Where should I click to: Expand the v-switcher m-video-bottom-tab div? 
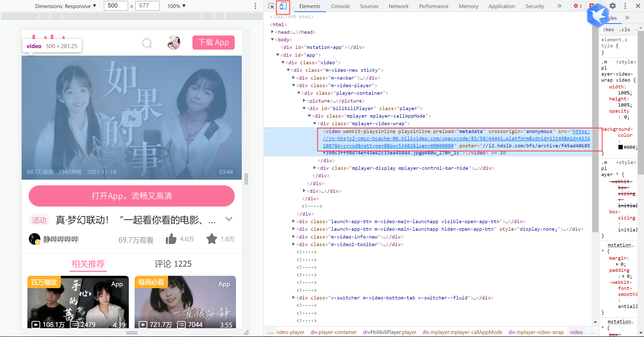(x=293, y=297)
